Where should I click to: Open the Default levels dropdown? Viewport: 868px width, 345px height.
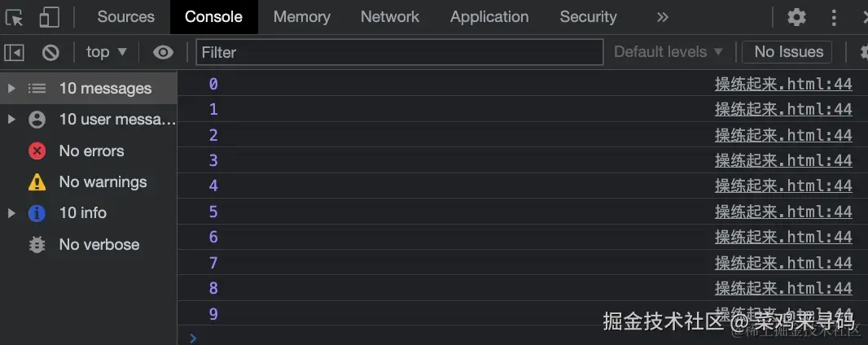tap(668, 52)
